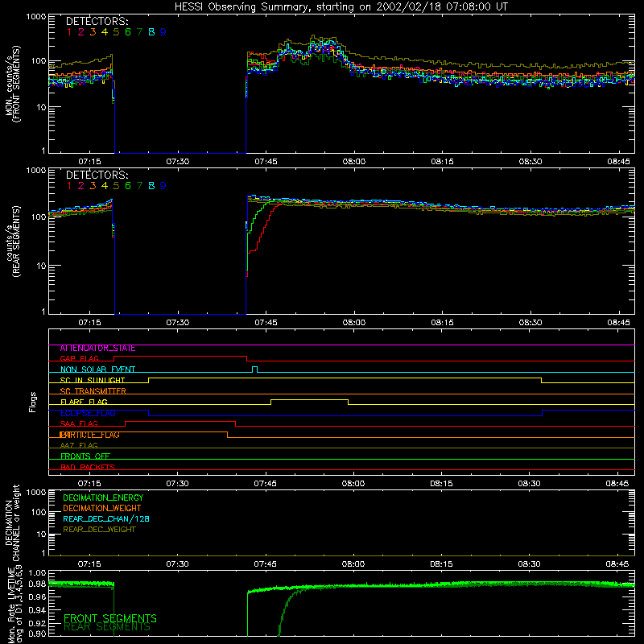This screenshot has width=644, height=644.
Task: Click the counts/s (REAR SEGMENTS) axis label
Action: coord(12,242)
